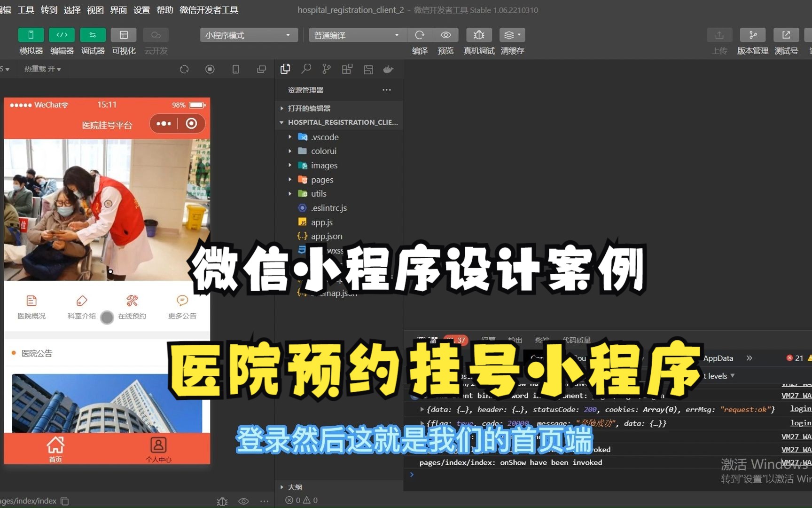Click the hospital banner carousel image
Viewport: 812px width, 508px height.
[x=107, y=210]
